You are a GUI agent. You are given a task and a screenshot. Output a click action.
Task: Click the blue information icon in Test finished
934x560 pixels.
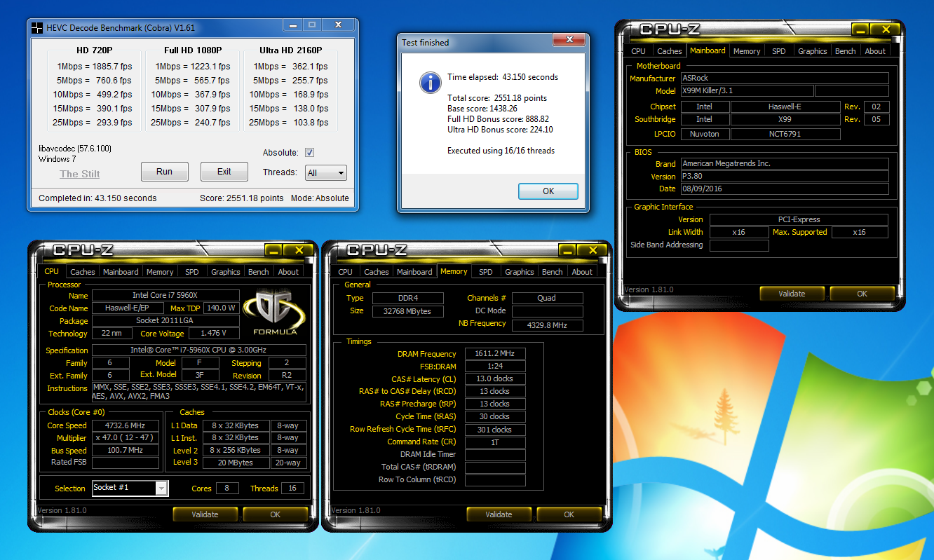pos(430,82)
